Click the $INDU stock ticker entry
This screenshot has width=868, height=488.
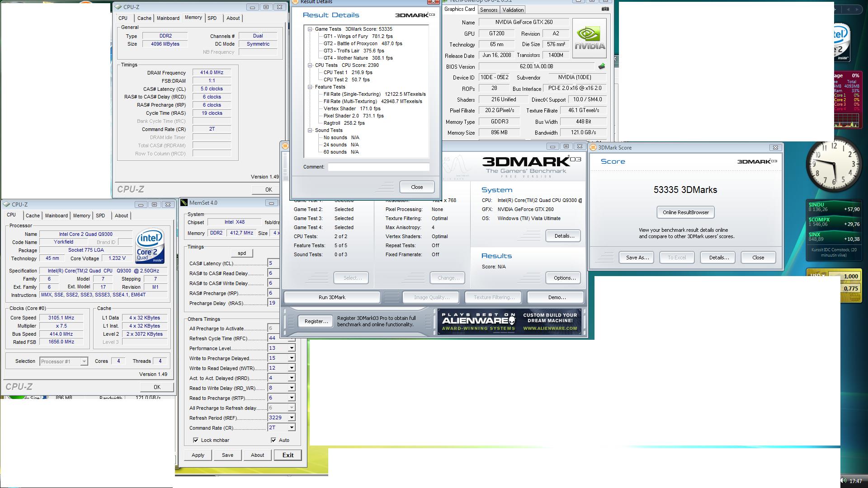[834, 207]
